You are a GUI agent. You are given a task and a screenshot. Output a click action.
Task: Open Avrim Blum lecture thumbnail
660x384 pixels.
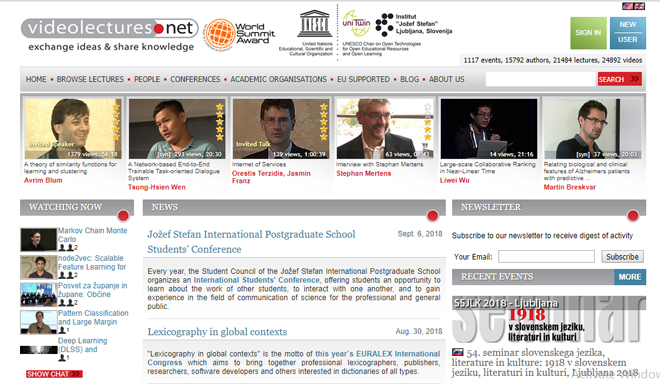pos(73,128)
